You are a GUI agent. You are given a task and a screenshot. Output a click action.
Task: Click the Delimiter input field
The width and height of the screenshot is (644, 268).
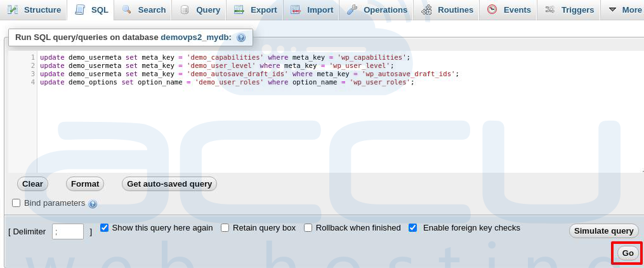pyautogui.click(x=68, y=231)
